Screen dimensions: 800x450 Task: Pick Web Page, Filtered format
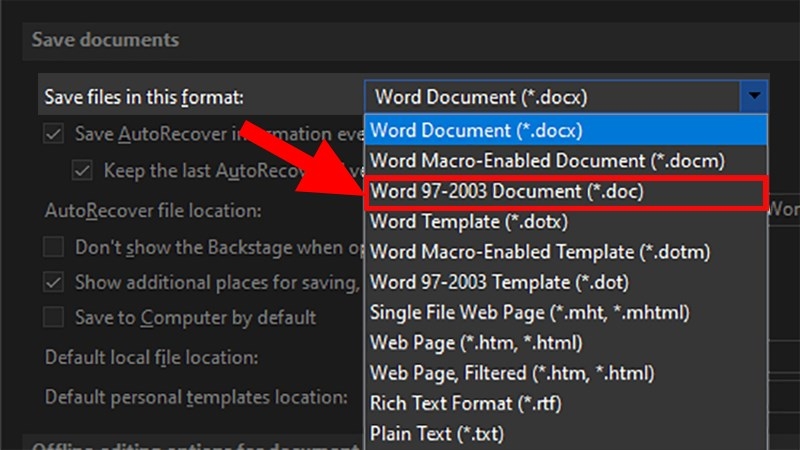[566, 373]
